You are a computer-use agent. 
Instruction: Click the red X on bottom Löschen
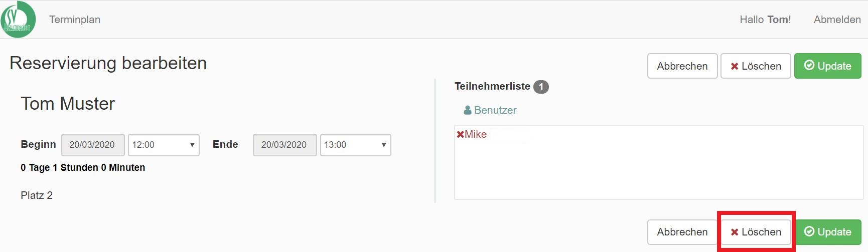pos(735,232)
